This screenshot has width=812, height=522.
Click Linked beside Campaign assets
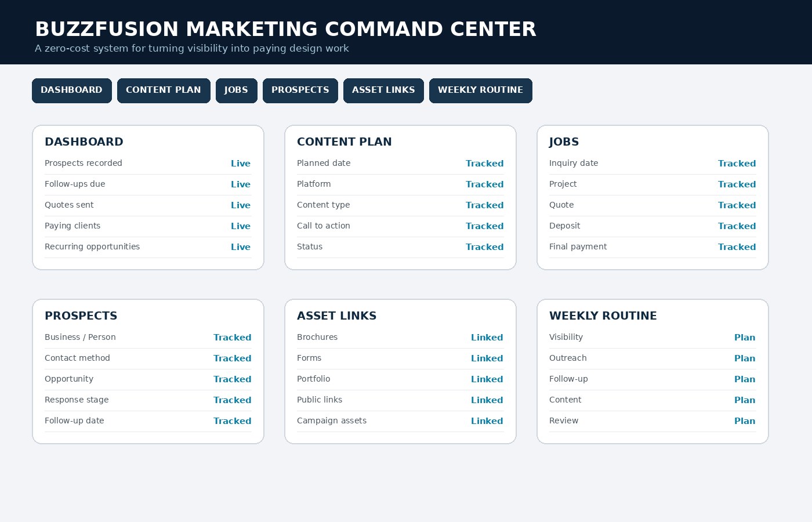[x=487, y=421]
